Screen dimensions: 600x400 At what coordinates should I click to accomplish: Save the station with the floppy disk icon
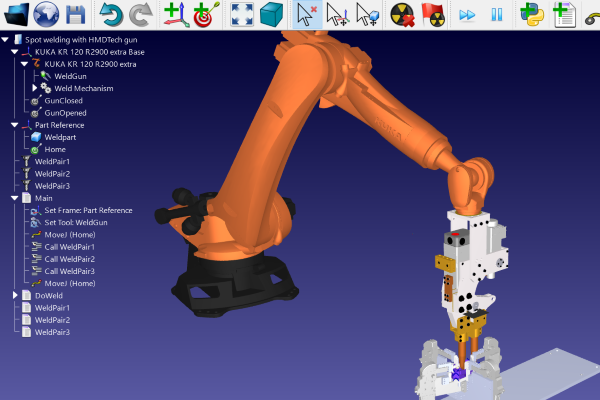76,14
